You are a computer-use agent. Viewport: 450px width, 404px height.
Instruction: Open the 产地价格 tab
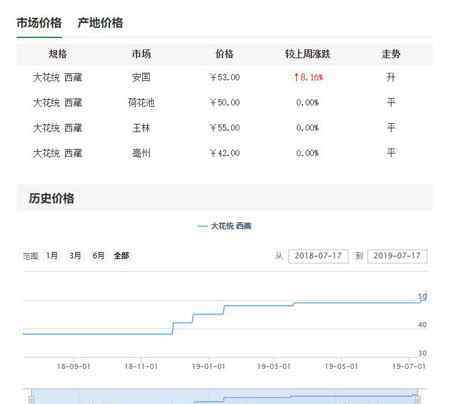[x=100, y=23]
